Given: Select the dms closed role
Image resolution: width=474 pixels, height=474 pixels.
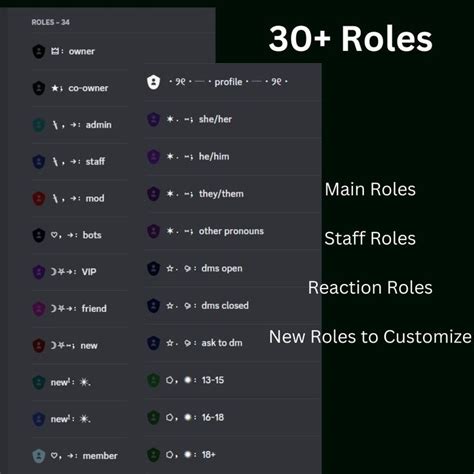Looking at the screenshot, I should coord(233,306).
